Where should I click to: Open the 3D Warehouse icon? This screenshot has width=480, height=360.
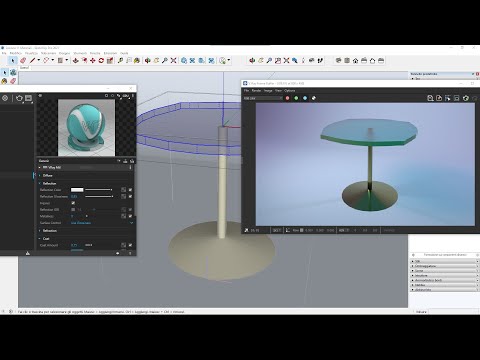click(184, 61)
